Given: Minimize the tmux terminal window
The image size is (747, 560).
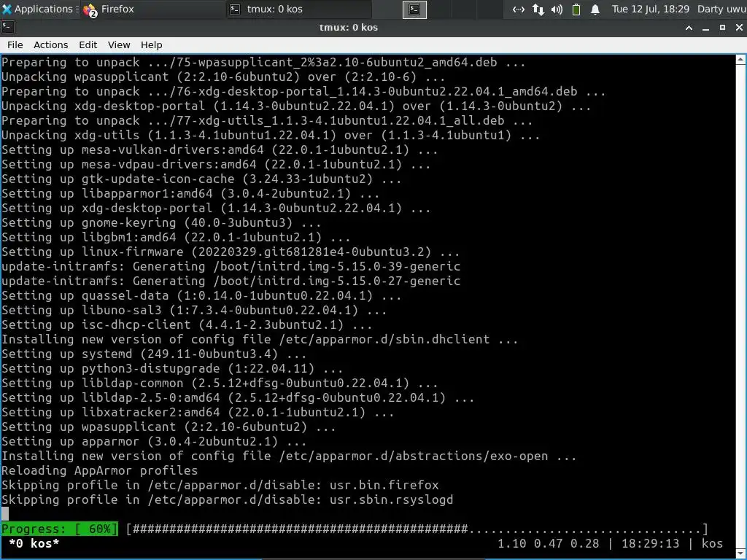Looking at the screenshot, I should pos(705,28).
